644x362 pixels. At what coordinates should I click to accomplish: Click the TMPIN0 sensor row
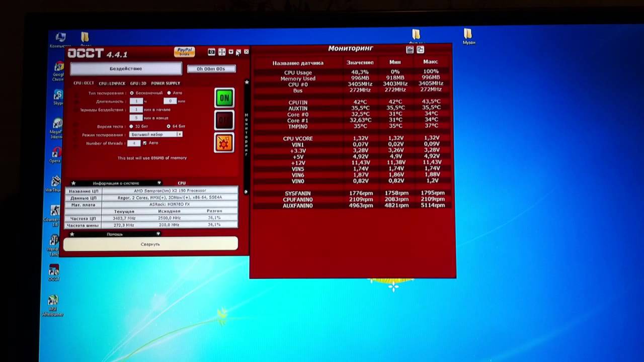point(352,126)
